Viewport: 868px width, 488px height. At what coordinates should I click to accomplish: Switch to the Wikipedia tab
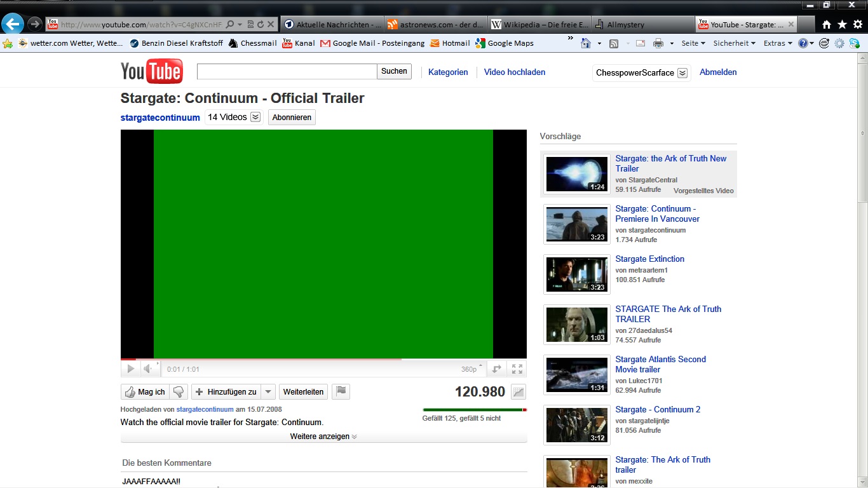pos(539,25)
